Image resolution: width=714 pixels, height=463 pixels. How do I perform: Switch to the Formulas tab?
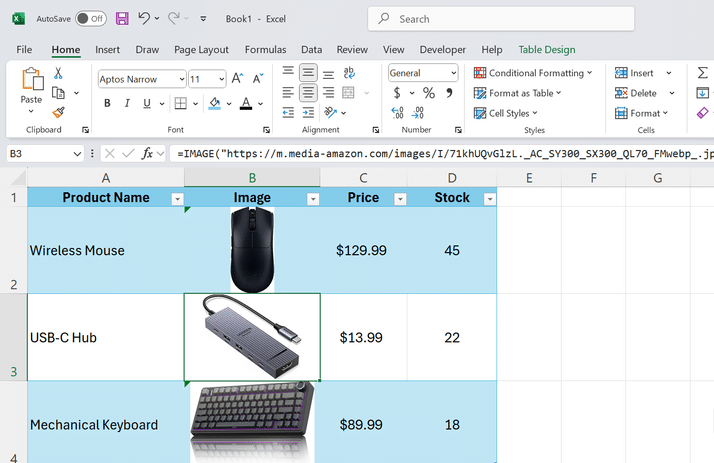click(x=265, y=50)
